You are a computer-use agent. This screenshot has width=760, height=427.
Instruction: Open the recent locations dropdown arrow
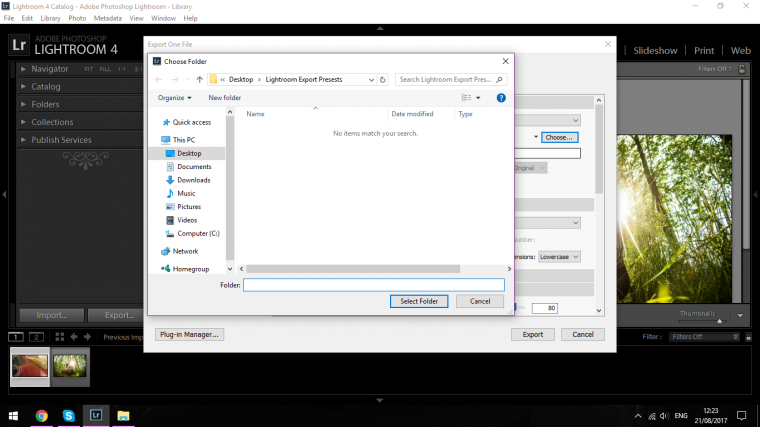coord(188,79)
